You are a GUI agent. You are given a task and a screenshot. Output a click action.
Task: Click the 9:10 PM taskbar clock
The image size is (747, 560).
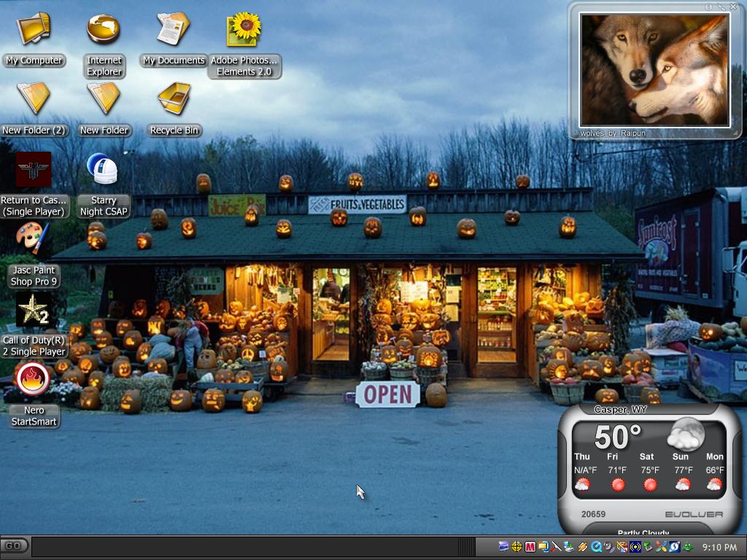(719, 547)
